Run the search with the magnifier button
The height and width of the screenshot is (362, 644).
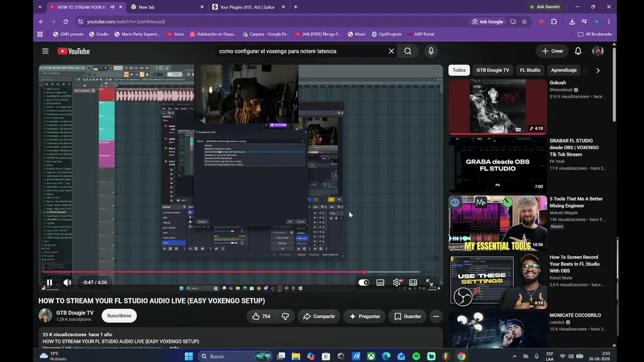pos(408,51)
